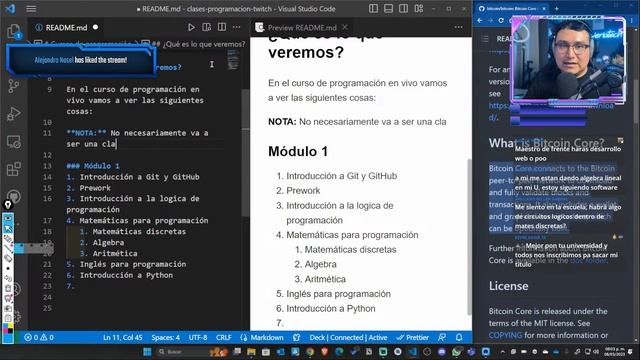
Task: Open 'Spaces: 4' indentation selector
Action: click(x=165, y=338)
